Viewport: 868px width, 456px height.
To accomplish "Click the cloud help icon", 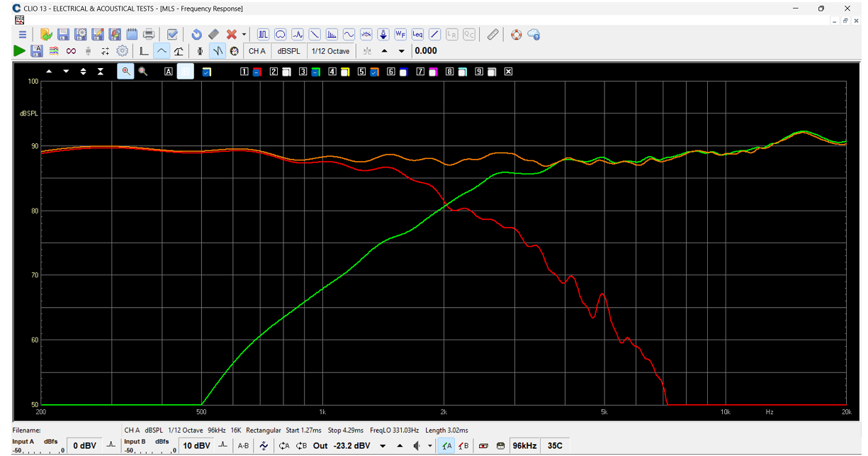I will (534, 34).
